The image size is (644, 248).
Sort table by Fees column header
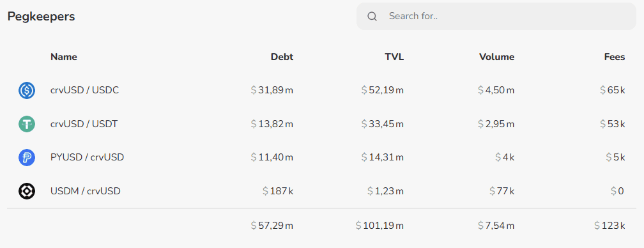tap(615, 57)
